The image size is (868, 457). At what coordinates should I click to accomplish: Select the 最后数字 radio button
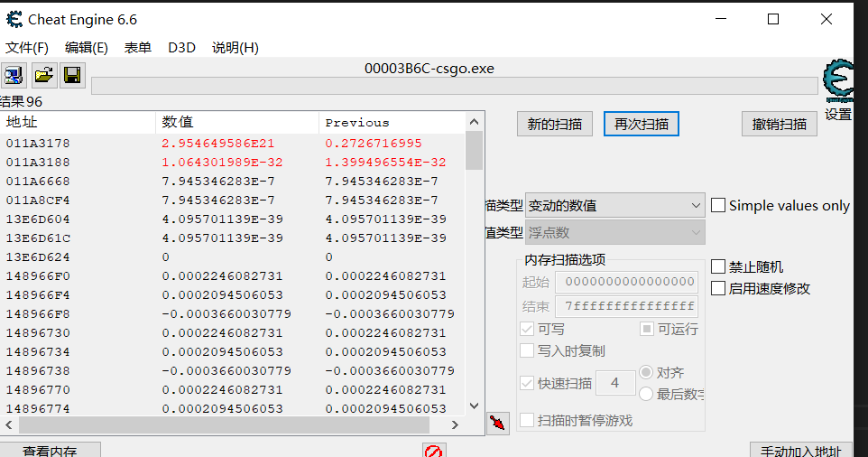pos(646,394)
